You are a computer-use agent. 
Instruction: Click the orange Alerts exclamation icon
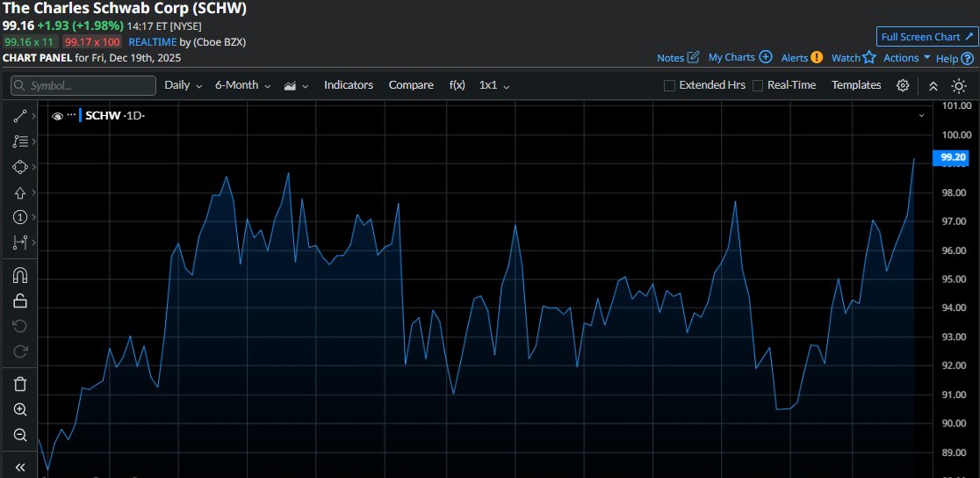[817, 58]
